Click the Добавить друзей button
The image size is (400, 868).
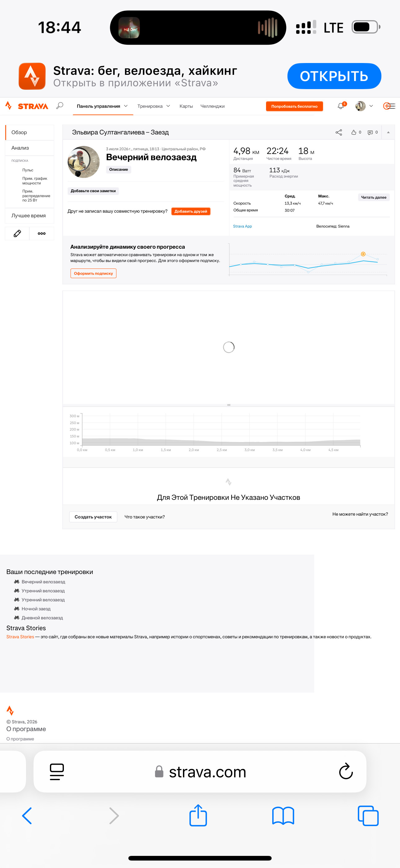[x=191, y=211]
